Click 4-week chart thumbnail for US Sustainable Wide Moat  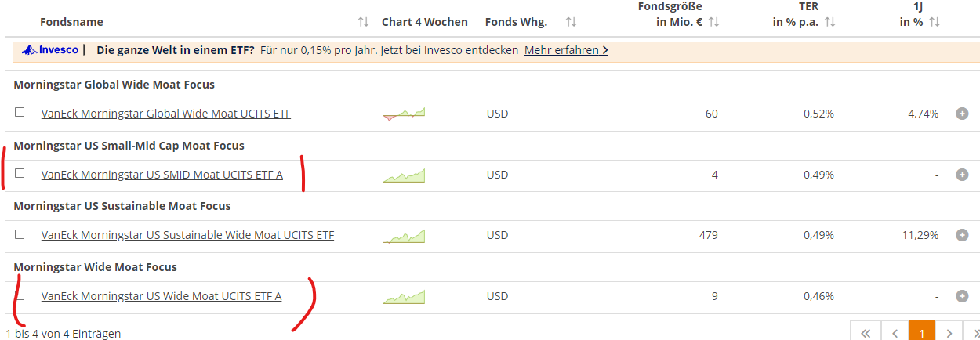pyautogui.click(x=404, y=235)
